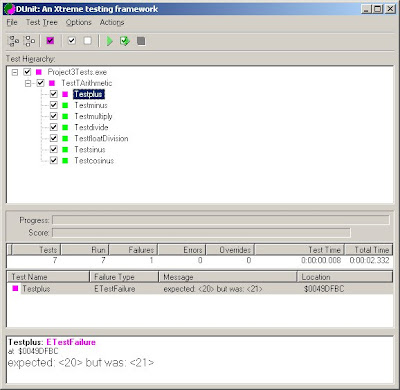400x390 pixels.
Task: Select the Testminus tree item
Action: 91,105
